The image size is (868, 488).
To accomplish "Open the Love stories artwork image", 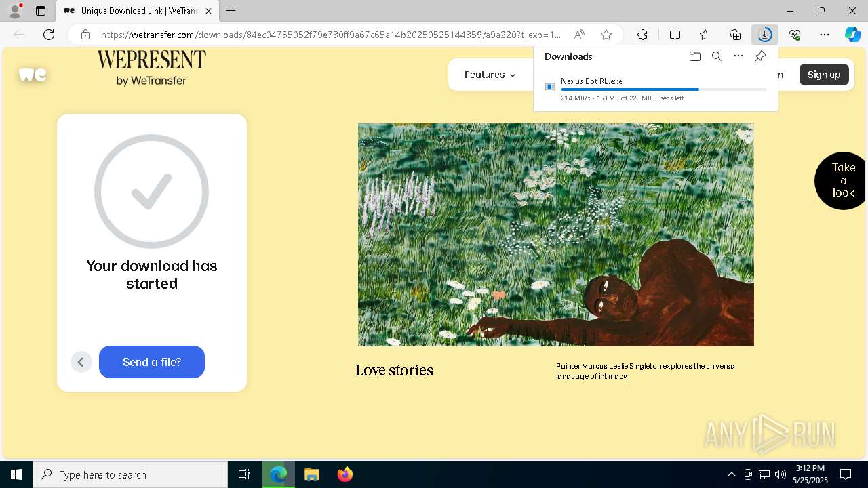I will click(x=556, y=235).
